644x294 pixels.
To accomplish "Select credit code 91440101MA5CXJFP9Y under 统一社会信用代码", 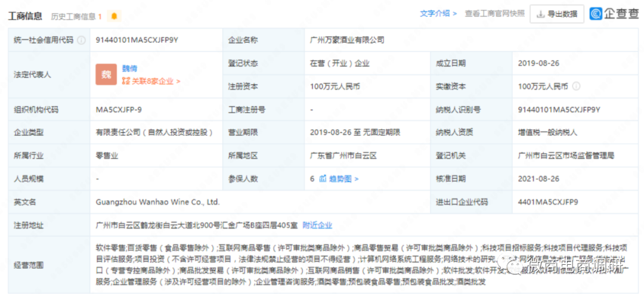I will pos(137,40).
